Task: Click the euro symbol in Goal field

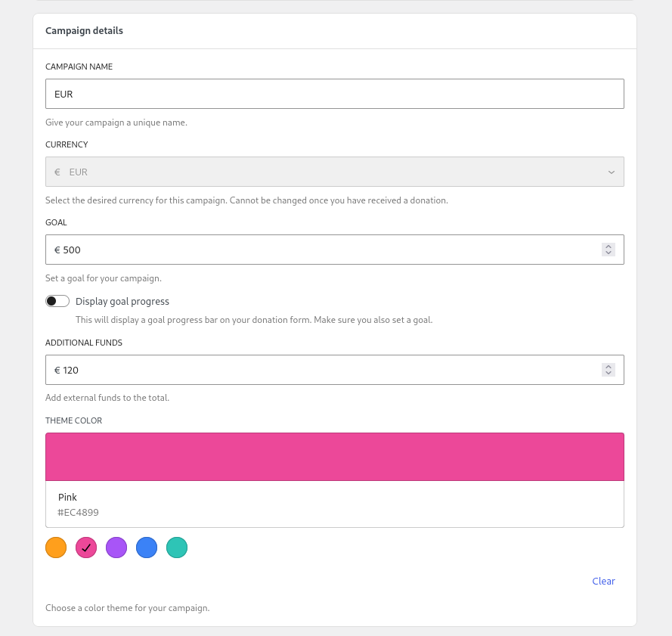Action: click(57, 250)
